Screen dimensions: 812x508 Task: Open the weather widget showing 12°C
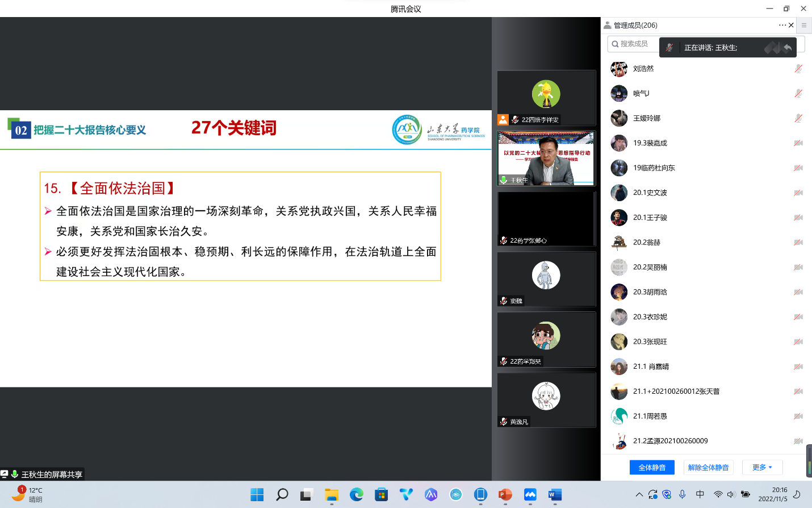pyautogui.click(x=27, y=494)
